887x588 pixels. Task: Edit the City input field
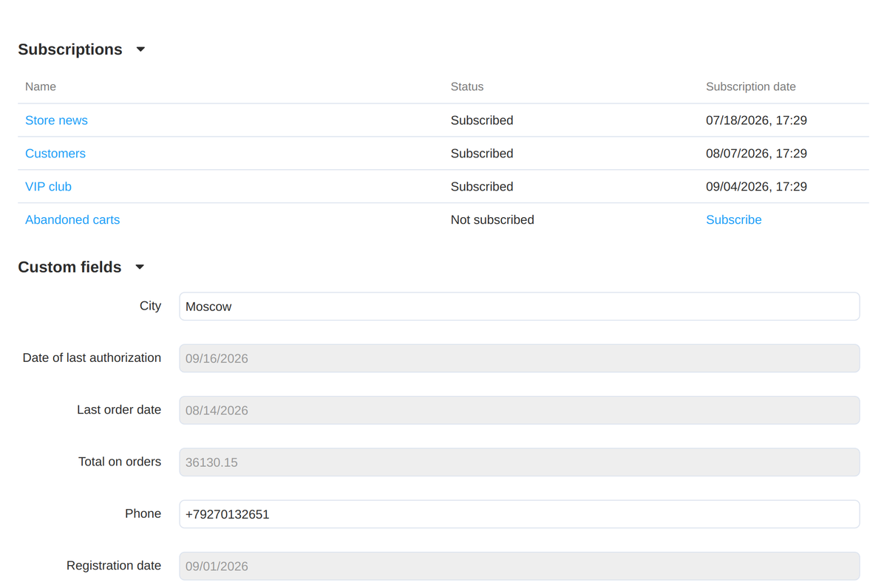coord(519,307)
